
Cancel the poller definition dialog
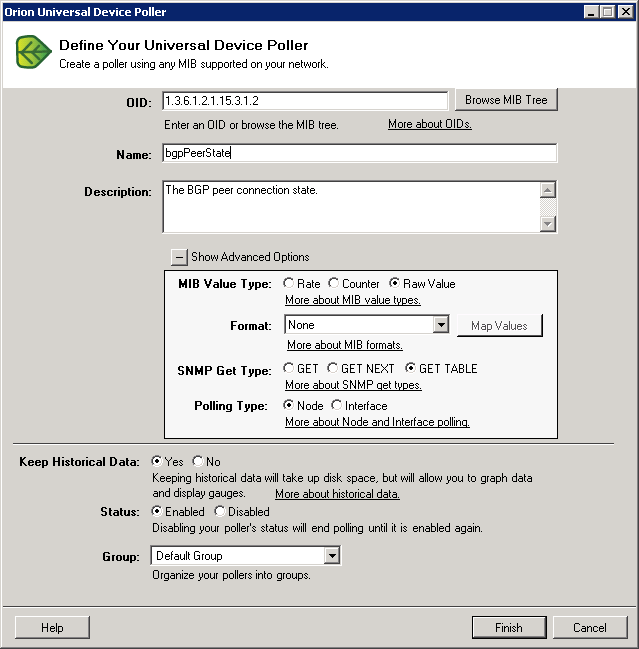point(590,627)
